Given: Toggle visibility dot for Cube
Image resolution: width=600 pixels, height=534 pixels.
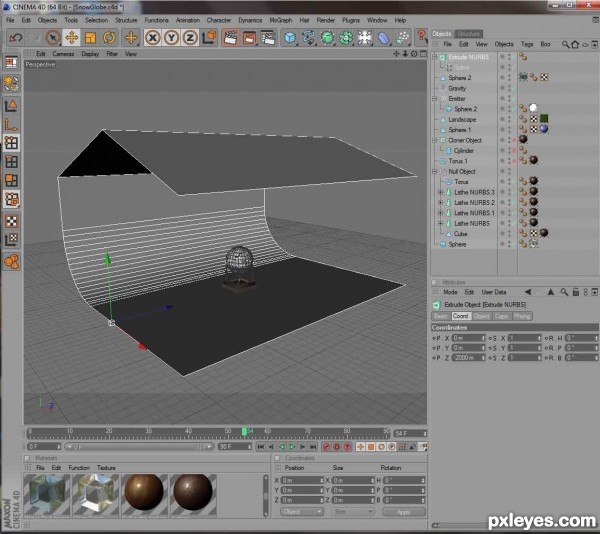Looking at the screenshot, I should [x=509, y=233].
